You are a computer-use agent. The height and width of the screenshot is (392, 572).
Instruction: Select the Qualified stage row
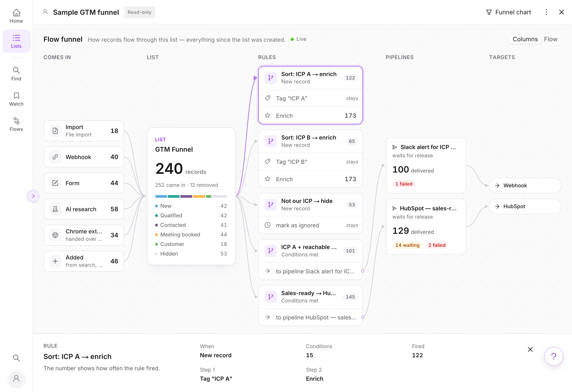(x=191, y=215)
